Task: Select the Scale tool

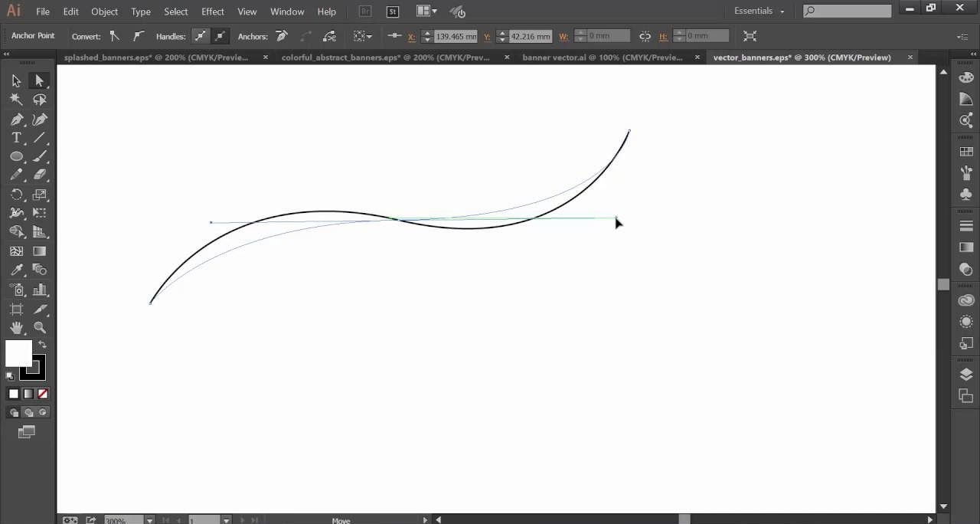Action: tap(40, 195)
